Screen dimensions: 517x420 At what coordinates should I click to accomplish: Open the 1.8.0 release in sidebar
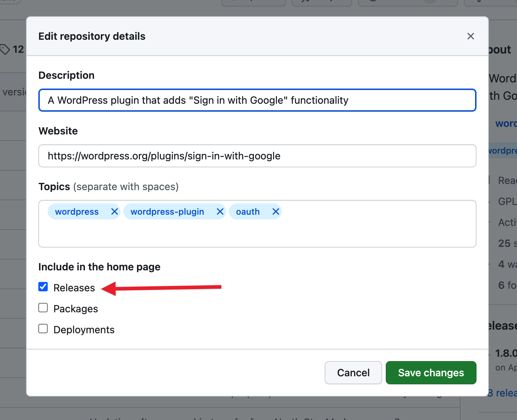pyautogui.click(x=506, y=353)
